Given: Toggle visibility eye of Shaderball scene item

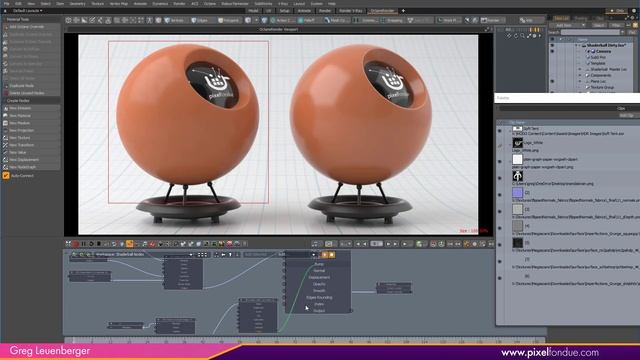Looking at the screenshot, I should (552, 45).
